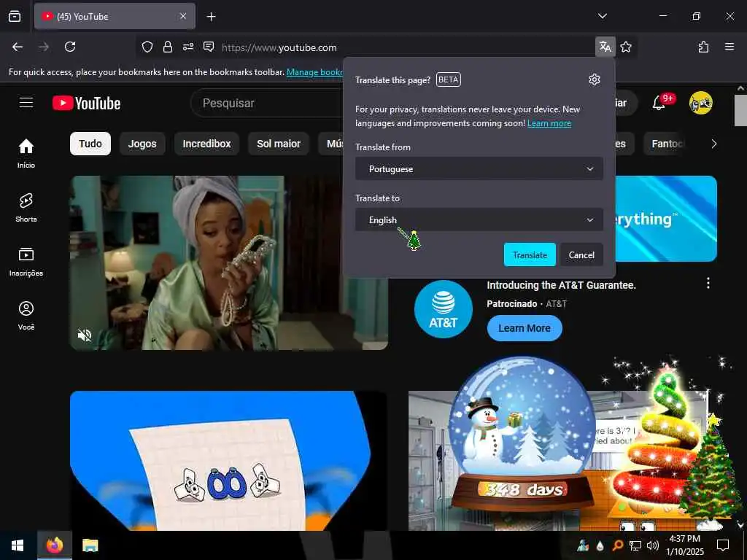Viewport: 747px width, 560px height.
Task: Show site security padlock info
Action: point(168,47)
